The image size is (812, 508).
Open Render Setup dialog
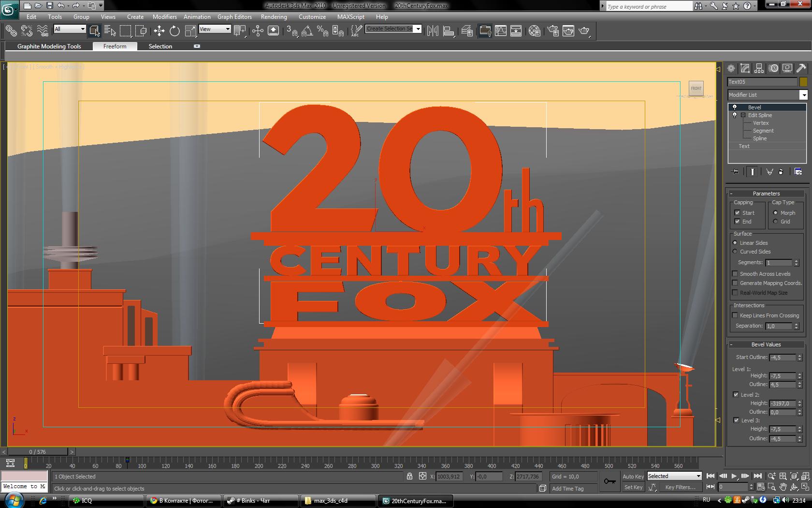tap(553, 31)
